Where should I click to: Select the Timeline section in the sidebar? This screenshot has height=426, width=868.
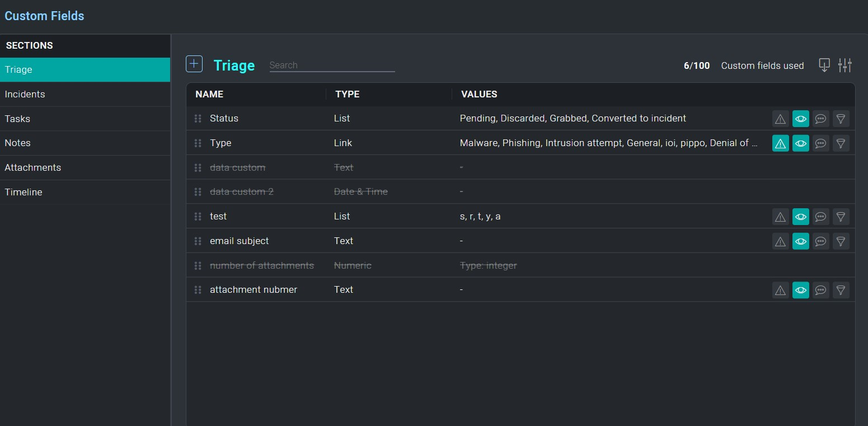pyautogui.click(x=24, y=192)
